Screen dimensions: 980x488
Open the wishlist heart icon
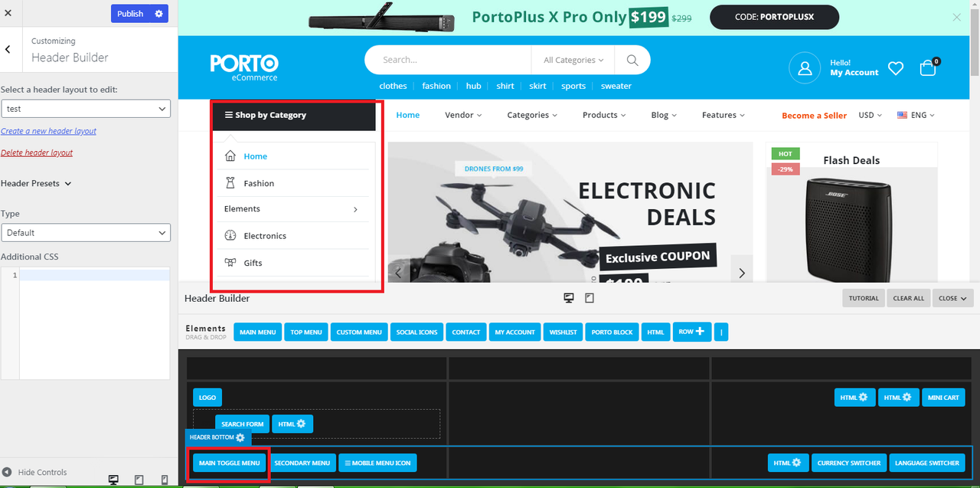(x=896, y=68)
